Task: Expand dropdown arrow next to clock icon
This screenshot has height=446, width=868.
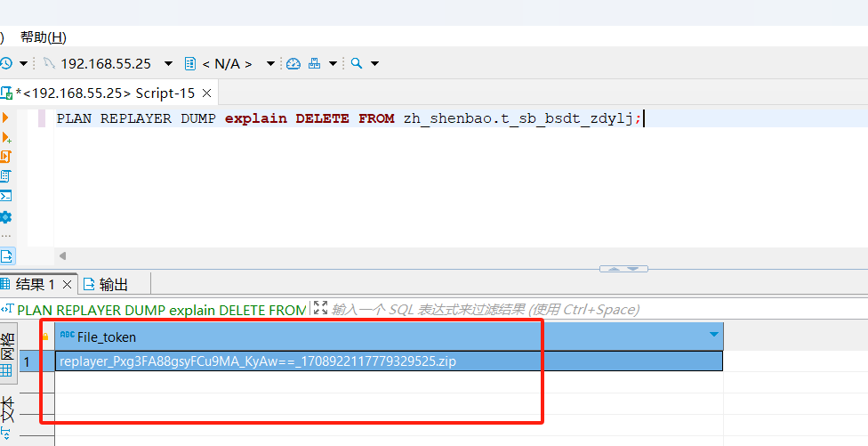Action: coord(23,64)
